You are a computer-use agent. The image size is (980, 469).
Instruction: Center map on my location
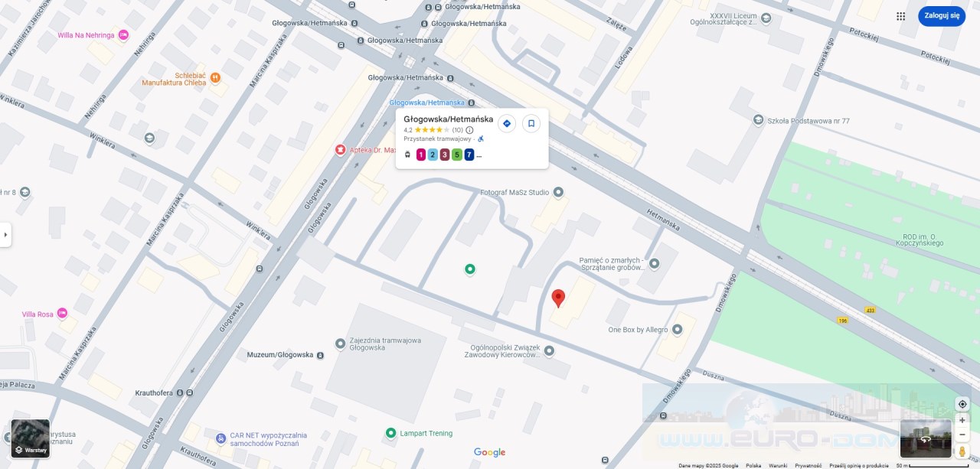click(x=962, y=404)
